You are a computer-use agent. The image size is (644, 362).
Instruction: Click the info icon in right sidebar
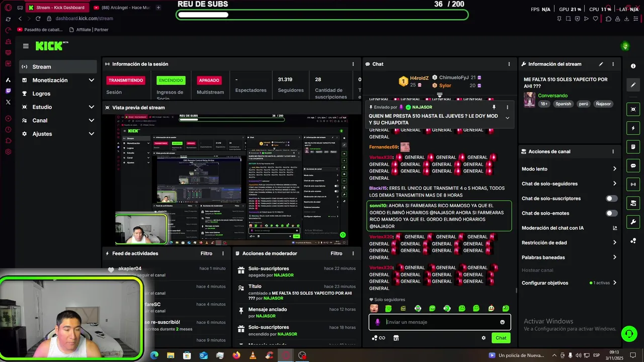point(633,66)
